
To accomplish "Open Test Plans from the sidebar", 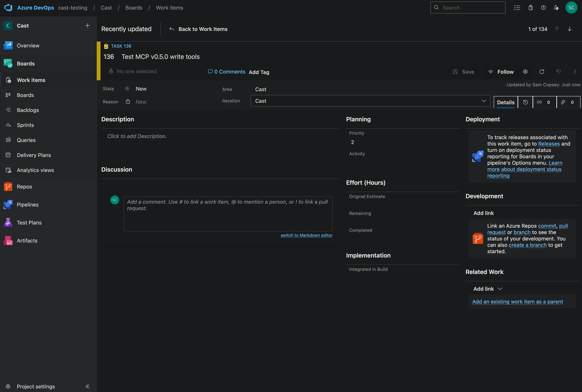I will (x=29, y=222).
